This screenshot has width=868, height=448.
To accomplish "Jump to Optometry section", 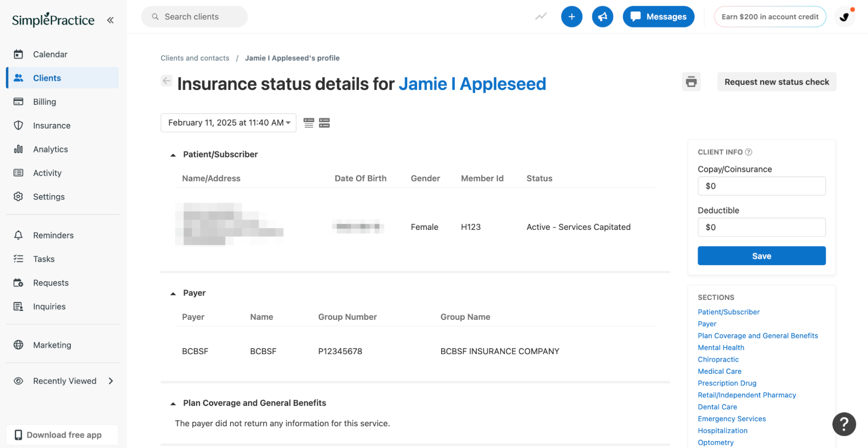I will coord(716,442).
